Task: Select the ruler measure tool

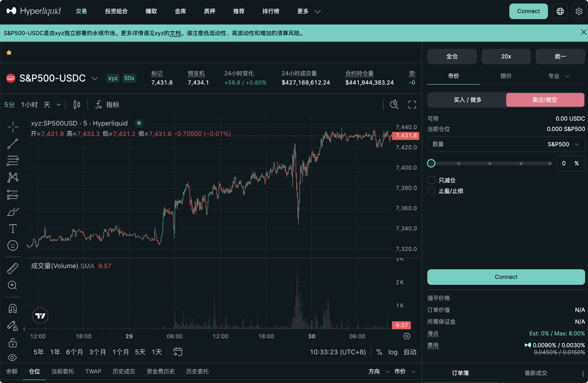Action: click(x=13, y=268)
